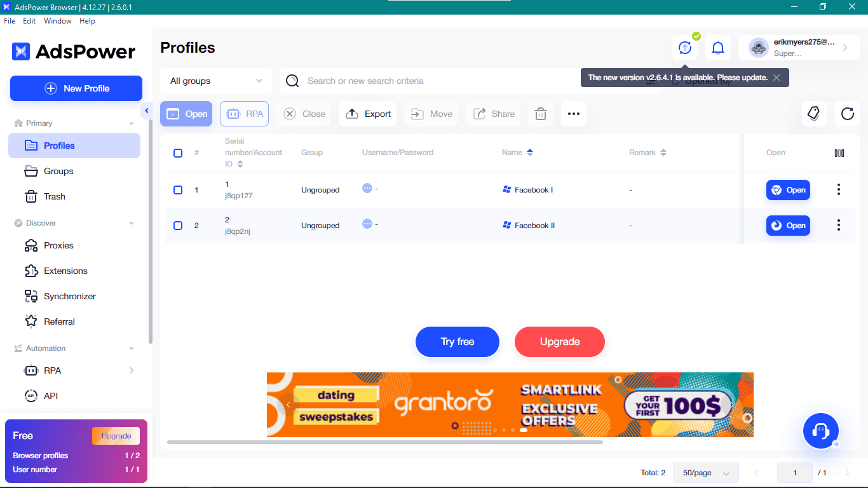Screen dimensions: 868x488
Task: Open the Window menu
Action: [58, 21]
